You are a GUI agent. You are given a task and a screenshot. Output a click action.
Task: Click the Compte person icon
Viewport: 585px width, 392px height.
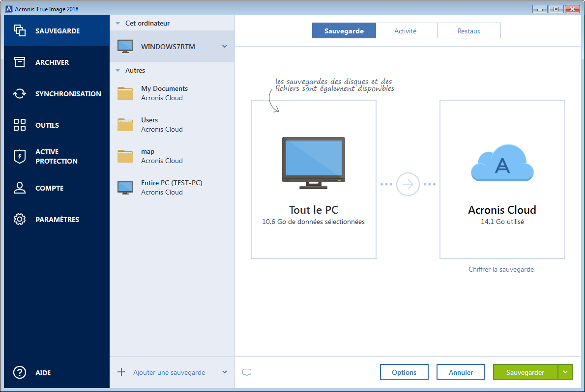(x=19, y=188)
